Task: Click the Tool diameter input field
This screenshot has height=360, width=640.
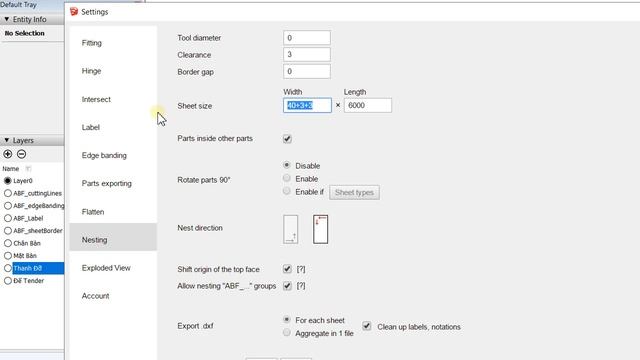Action: point(307,38)
